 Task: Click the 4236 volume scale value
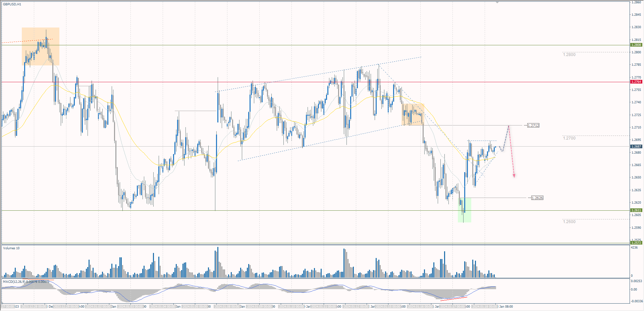click(634, 248)
